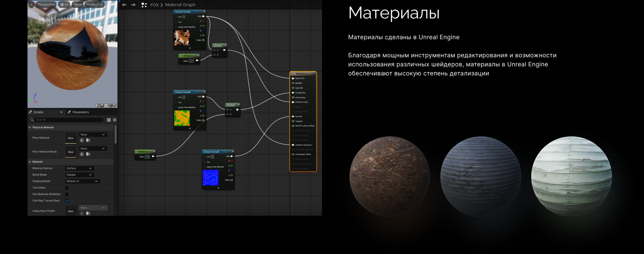The height and width of the screenshot is (254, 644).
Task: Browse to Phys Material Mask asset in content browser
Action: click(x=88, y=154)
